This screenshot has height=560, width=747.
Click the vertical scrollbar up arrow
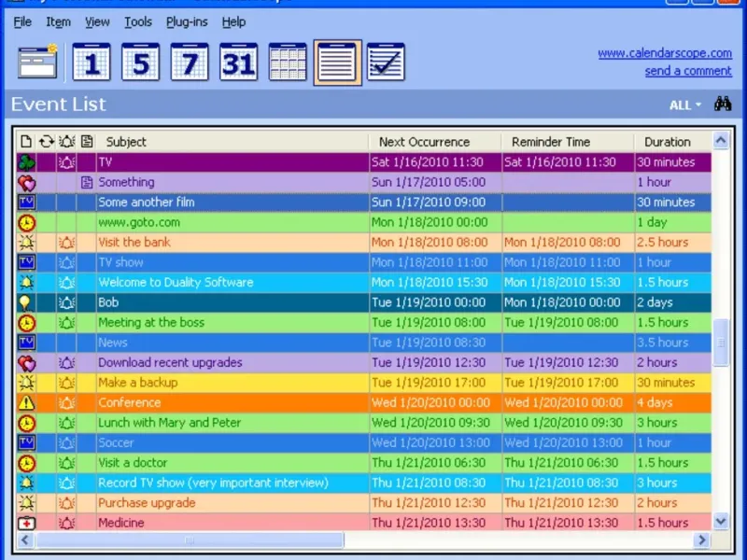pos(721,141)
